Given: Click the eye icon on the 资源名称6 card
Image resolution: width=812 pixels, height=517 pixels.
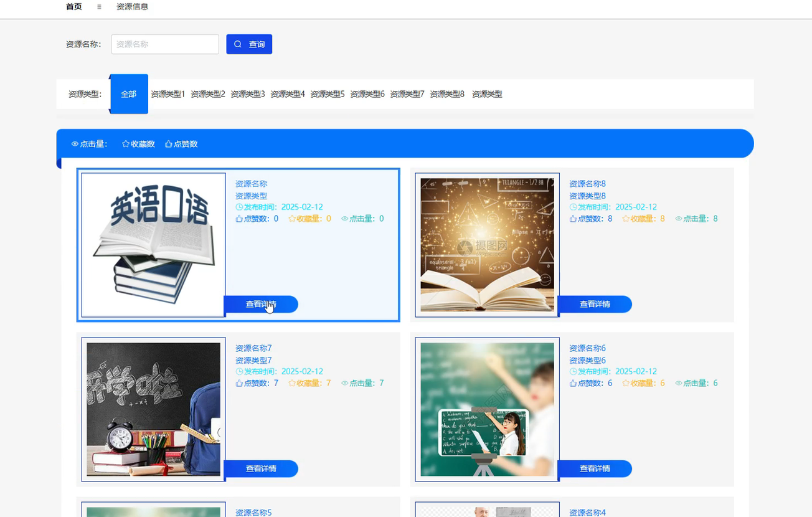Looking at the screenshot, I should click(679, 383).
